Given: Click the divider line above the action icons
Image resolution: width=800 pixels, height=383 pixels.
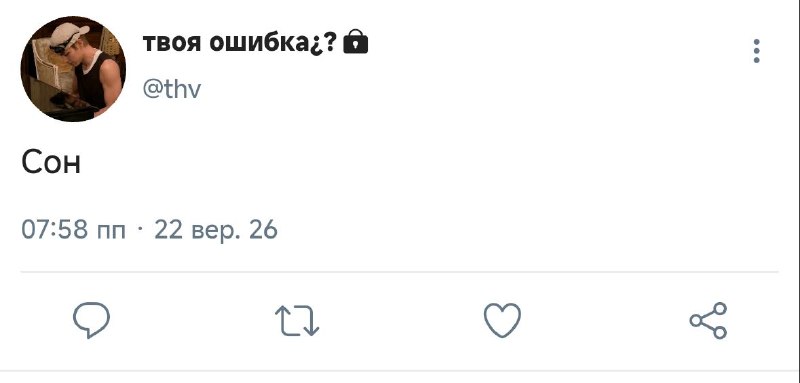Looking at the screenshot, I should pos(399,272).
